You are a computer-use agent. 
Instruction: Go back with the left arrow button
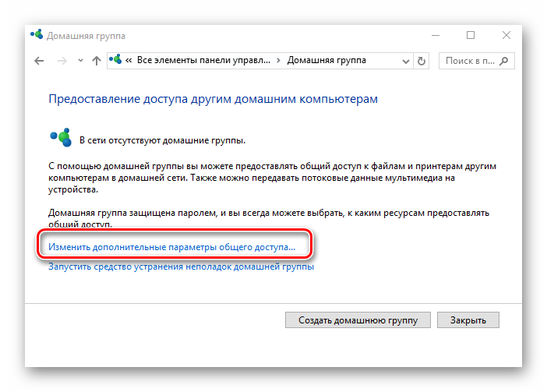(x=39, y=61)
